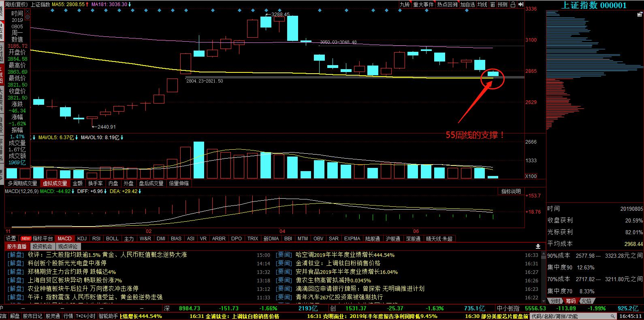Viewport: 644px width, 320px height.
Task: Select the 沪股通 indicator tab
Action: pyautogui.click(x=392, y=239)
